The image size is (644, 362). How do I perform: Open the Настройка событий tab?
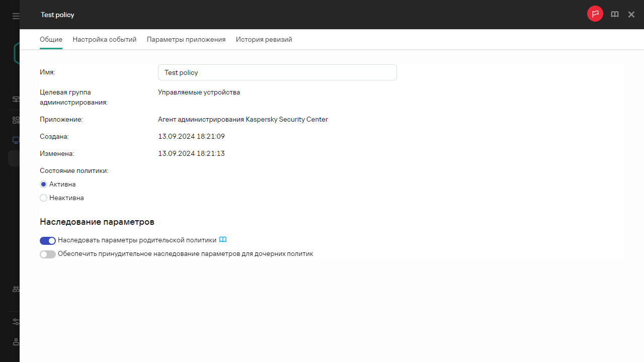tap(105, 39)
